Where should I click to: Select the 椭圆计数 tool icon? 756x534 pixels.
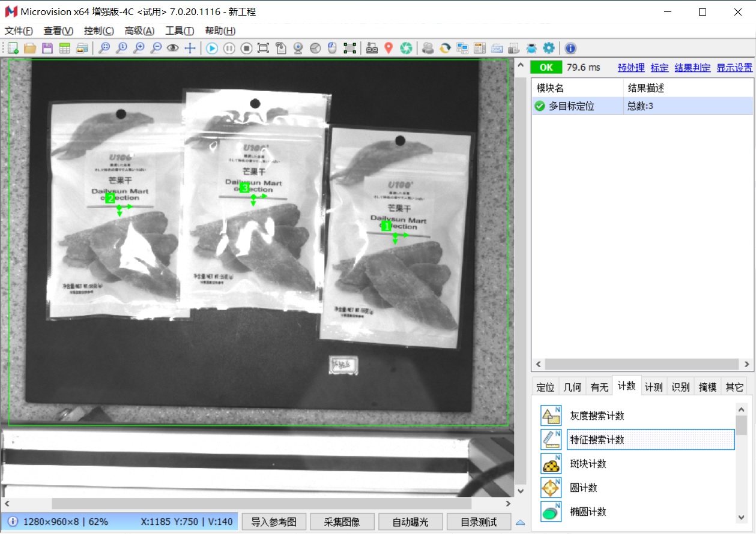coord(551,511)
